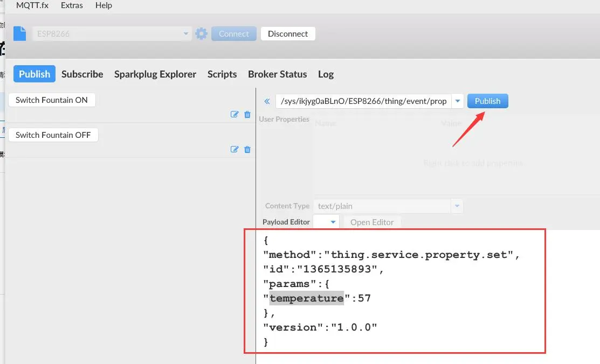Viewport: 600px width, 364px height.
Task: Delete the Switch Fountain OFF message
Action: (247, 149)
